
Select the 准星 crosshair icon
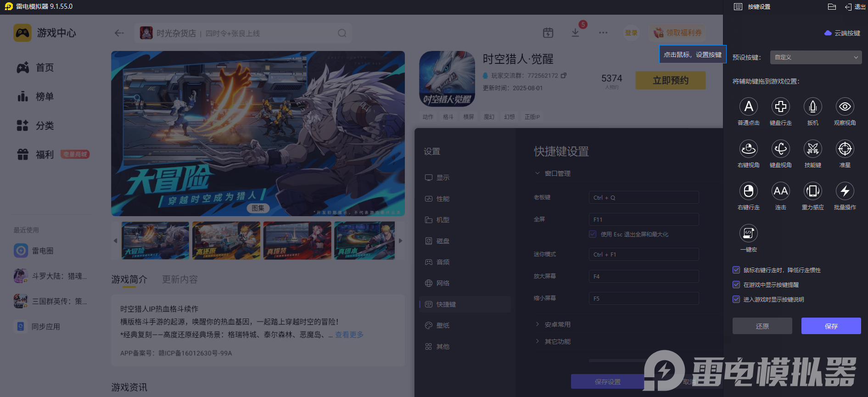(845, 149)
